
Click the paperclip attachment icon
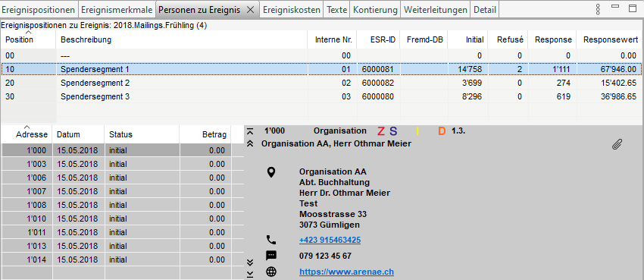(x=617, y=144)
